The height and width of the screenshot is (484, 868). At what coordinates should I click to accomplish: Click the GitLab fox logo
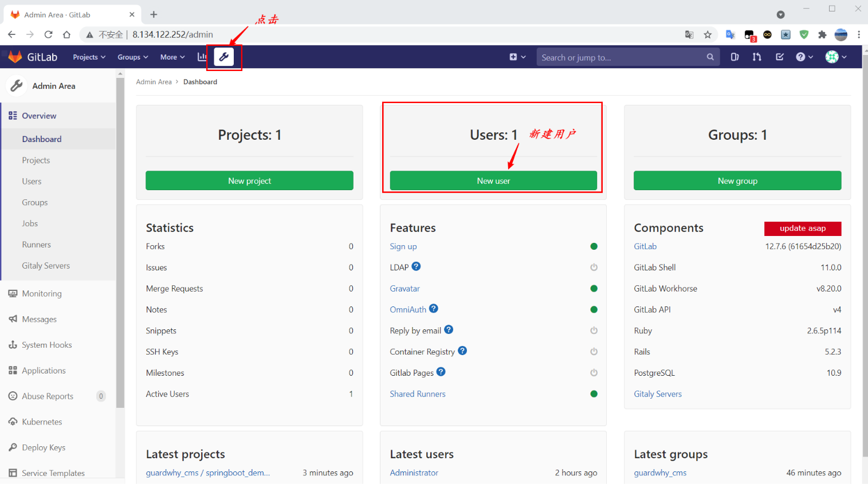coord(15,57)
